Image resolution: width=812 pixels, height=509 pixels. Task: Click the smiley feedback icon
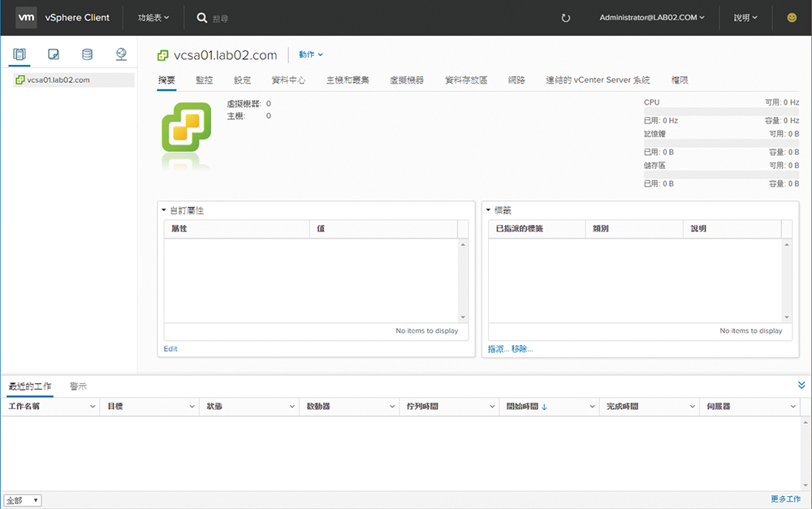click(x=792, y=18)
